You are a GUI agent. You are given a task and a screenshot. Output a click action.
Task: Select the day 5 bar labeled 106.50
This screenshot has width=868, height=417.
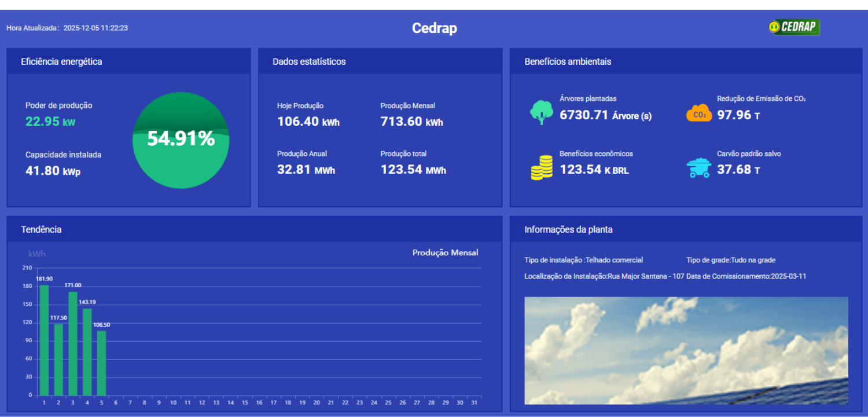point(101,363)
